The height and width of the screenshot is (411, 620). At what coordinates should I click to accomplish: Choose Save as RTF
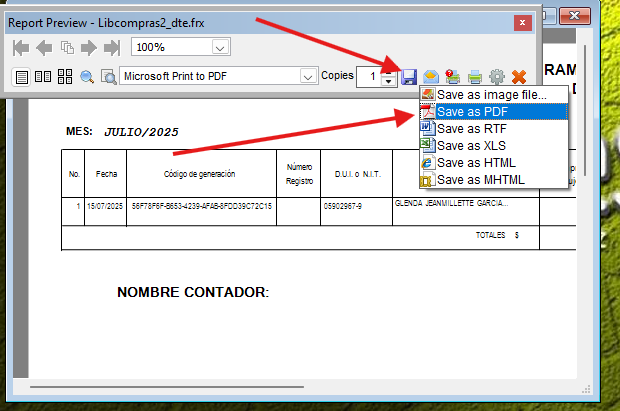pyautogui.click(x=494, y=129)
